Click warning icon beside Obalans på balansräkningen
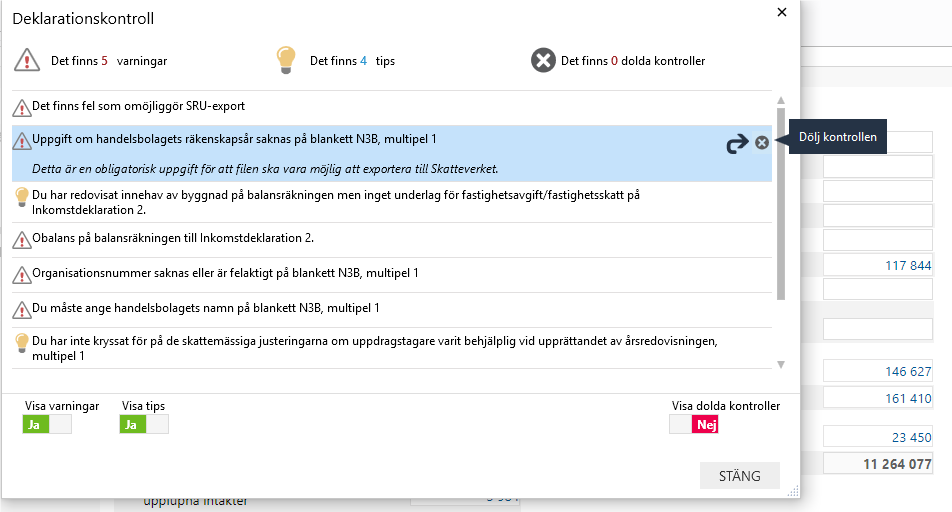 [x=22, y=240]
